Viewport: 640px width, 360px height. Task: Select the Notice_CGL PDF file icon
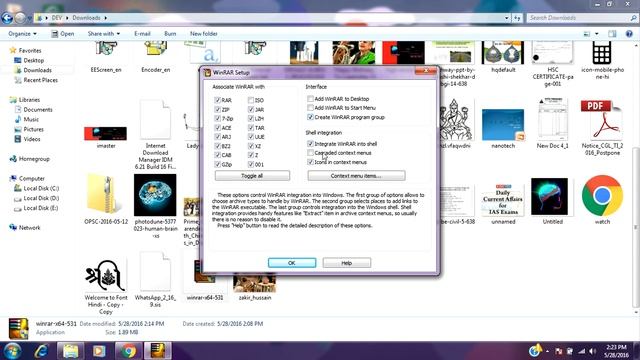pos(601,119)
